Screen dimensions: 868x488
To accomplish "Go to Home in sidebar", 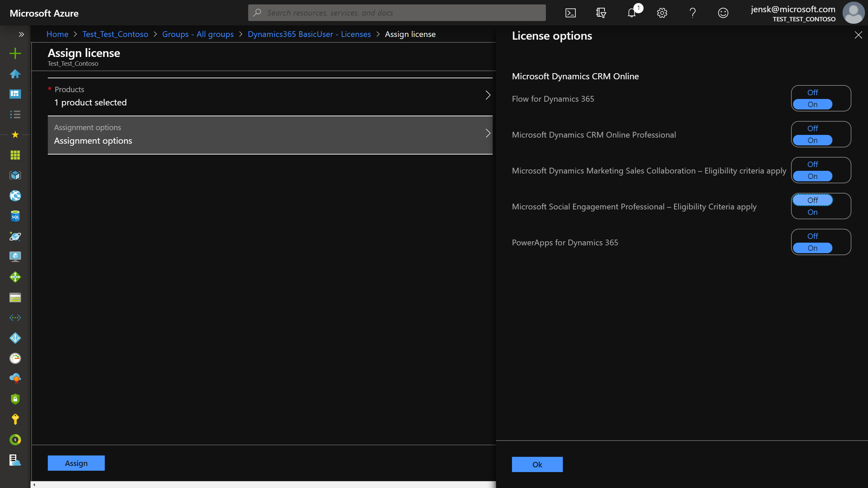I will pyautogui.click(x=15, y=74).
